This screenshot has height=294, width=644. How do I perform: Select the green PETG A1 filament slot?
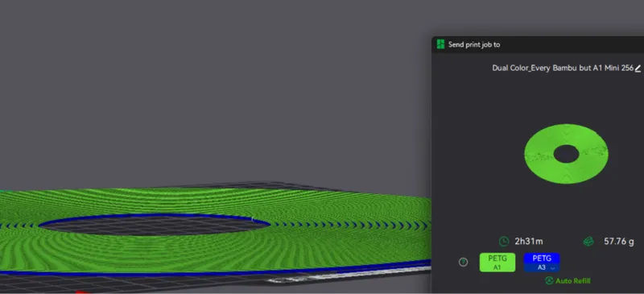click(x=497, y=263)
